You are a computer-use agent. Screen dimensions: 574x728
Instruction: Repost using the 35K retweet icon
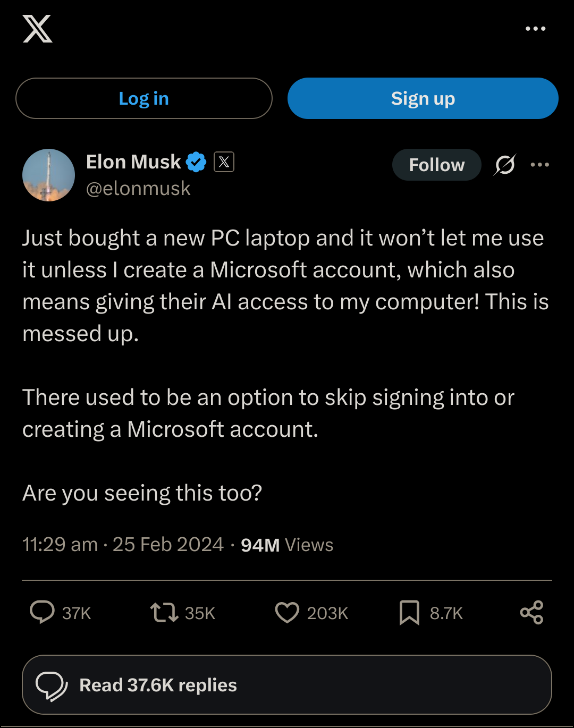pyautogui.click(x=164, y=612)
